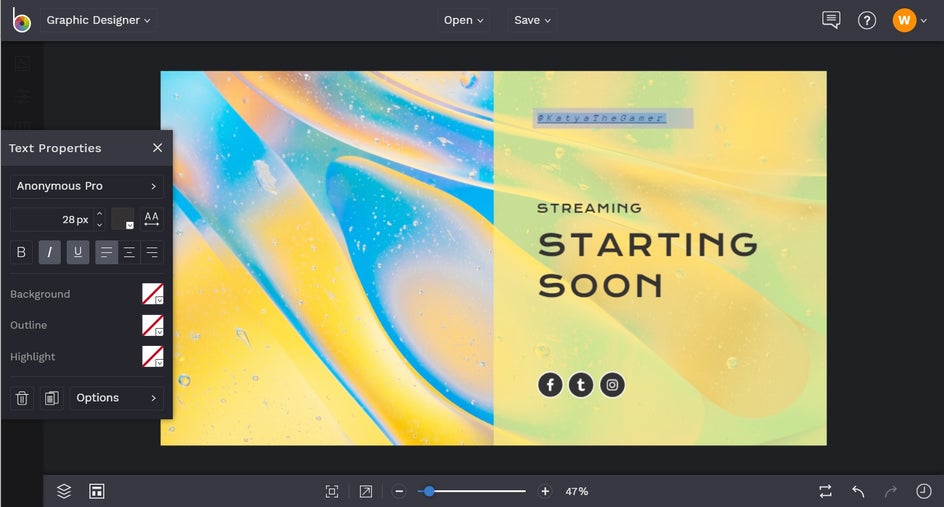Decrease font size with down stepper
The image size is (944, 507).
coord(99,224)
